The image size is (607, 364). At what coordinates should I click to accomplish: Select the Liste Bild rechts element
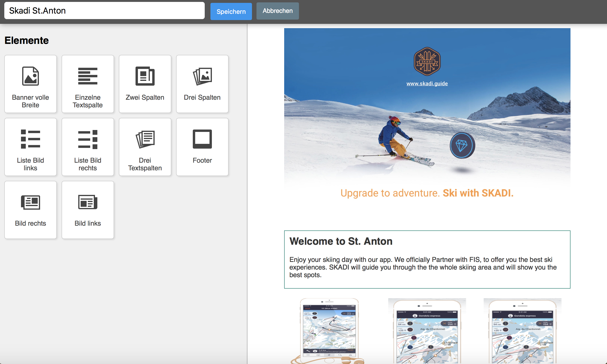(x=88, y=147)
